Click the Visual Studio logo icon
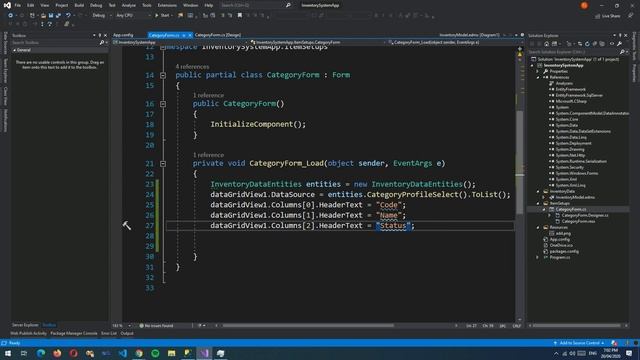 click(7, 5)
